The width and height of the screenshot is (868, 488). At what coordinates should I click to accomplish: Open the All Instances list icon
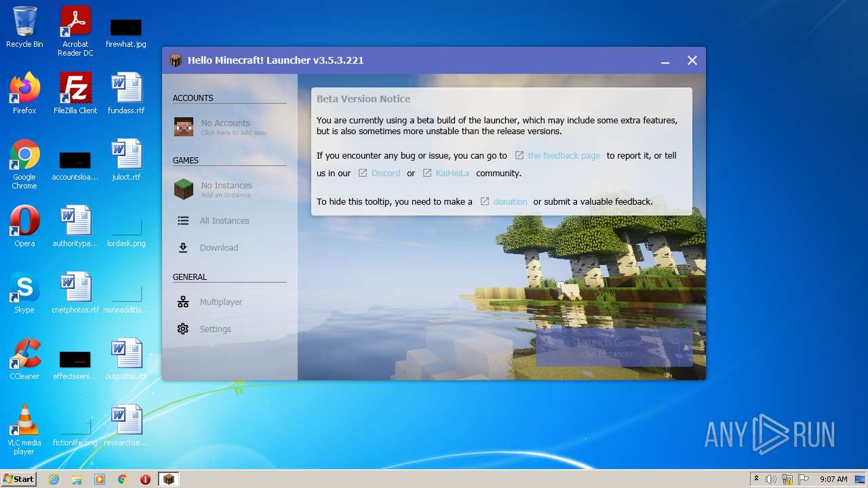point(183,220)
